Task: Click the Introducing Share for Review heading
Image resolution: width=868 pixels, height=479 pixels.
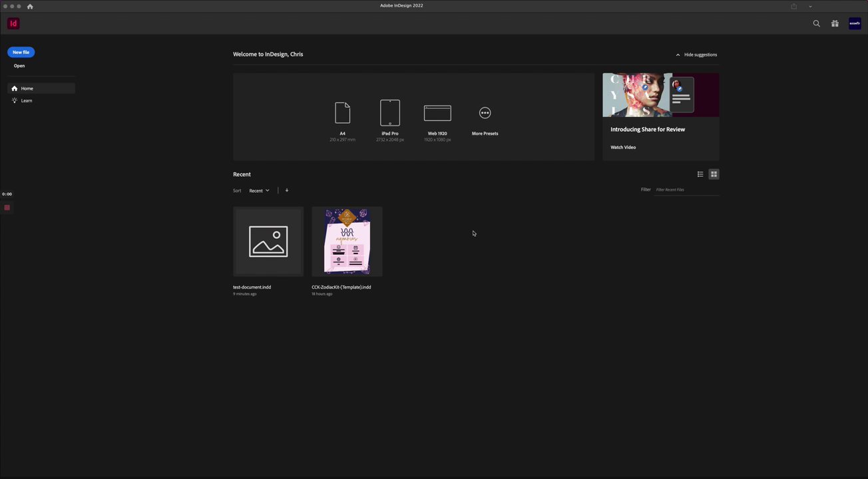Action: click(x=648, y=130)
